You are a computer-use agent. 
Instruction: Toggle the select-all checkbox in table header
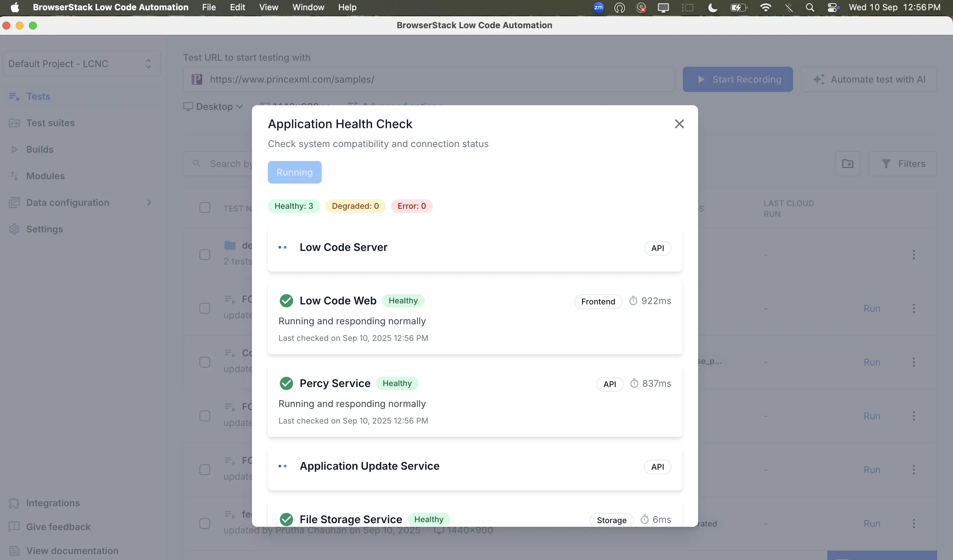[204, 207]
